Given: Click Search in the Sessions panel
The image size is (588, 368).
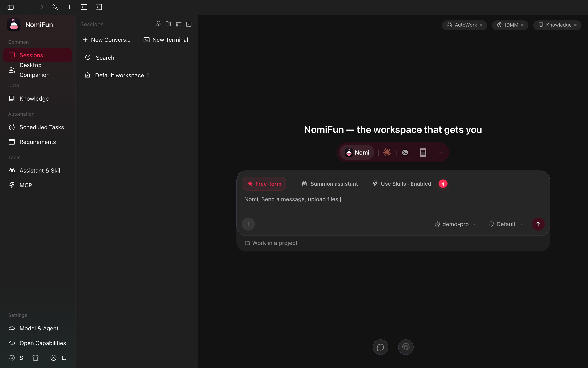Looking at the screenshot, I should coord(137,58).
